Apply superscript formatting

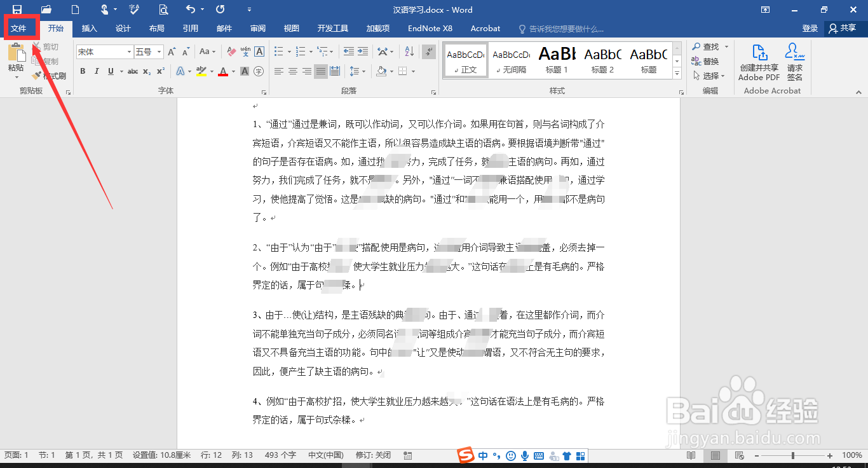pos(161,71)
